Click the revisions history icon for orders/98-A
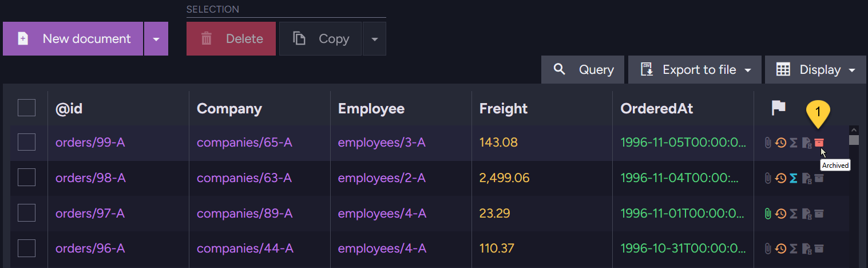Viewport: 868px width, 268px height. click(780, 178)
